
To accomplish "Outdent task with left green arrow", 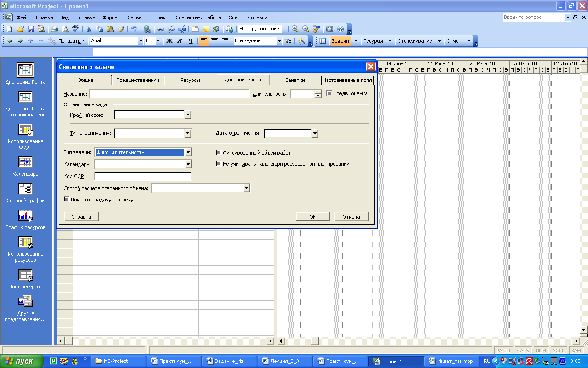I will pyautogui.click(x=10, y=41).
